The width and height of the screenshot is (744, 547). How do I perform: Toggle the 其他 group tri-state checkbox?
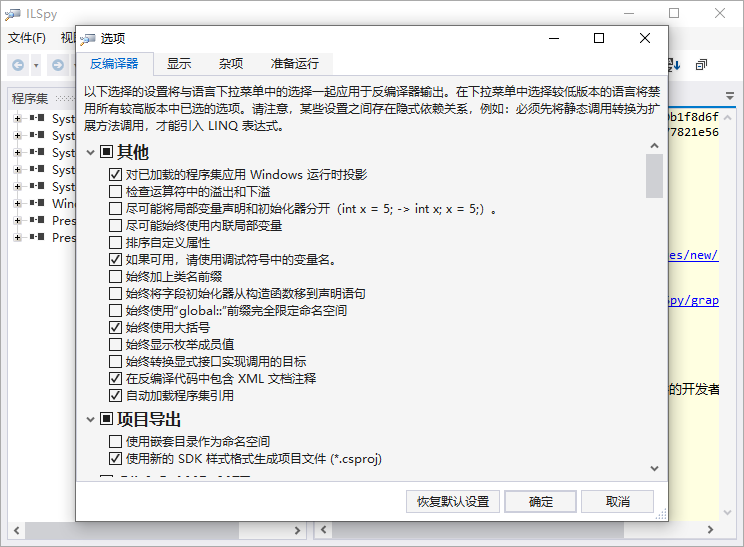106,152
